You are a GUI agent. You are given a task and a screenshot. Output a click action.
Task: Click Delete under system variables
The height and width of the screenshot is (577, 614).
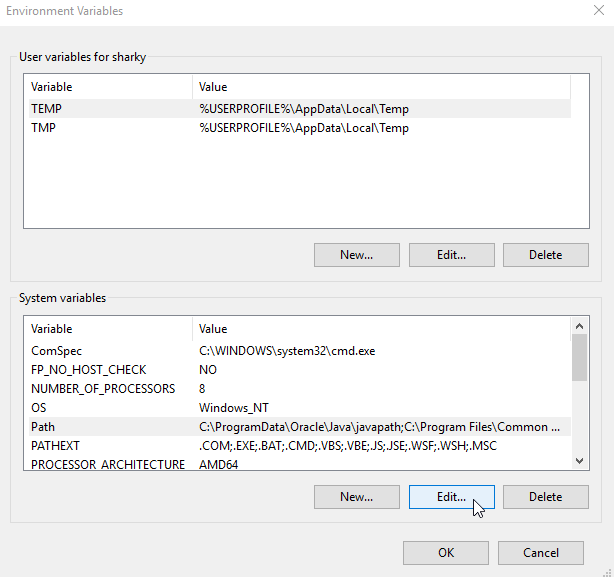[545, 497]
